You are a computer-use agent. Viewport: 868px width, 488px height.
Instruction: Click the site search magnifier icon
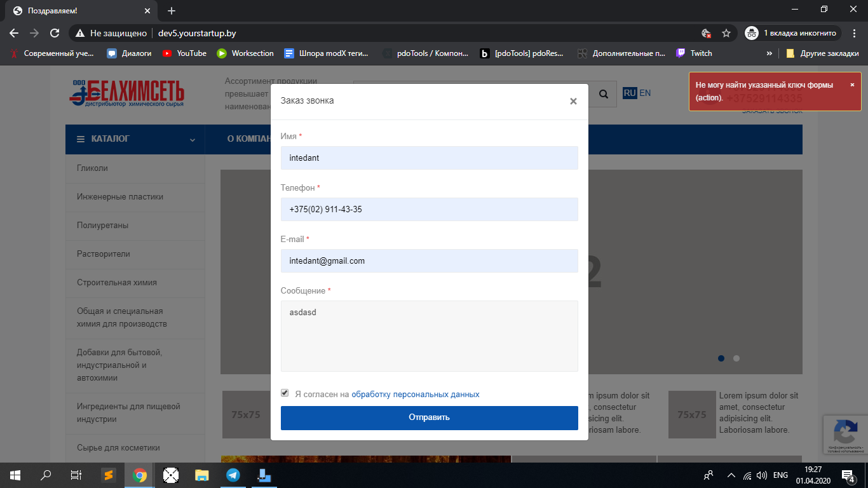[604, 94]
